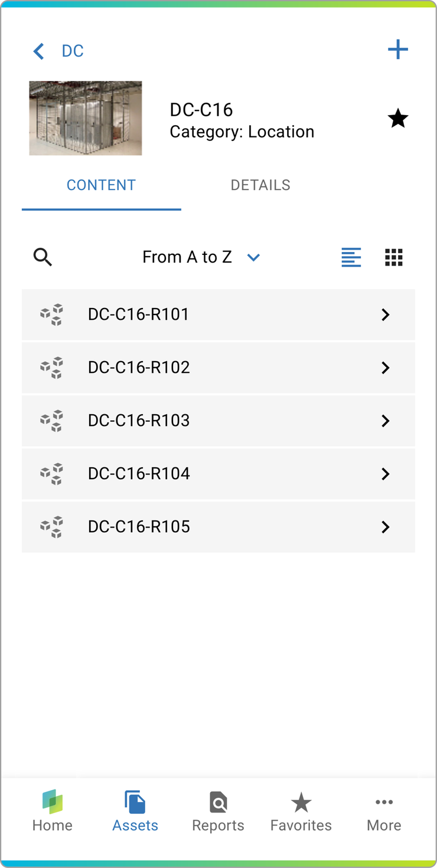Click the DC-C16-R105 asset group icon
The width and height of the screenshot is (437, 868).
[52, 527]
